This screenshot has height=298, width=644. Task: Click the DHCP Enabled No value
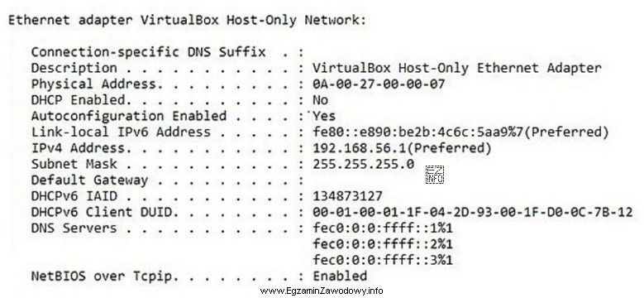point(321,100)
